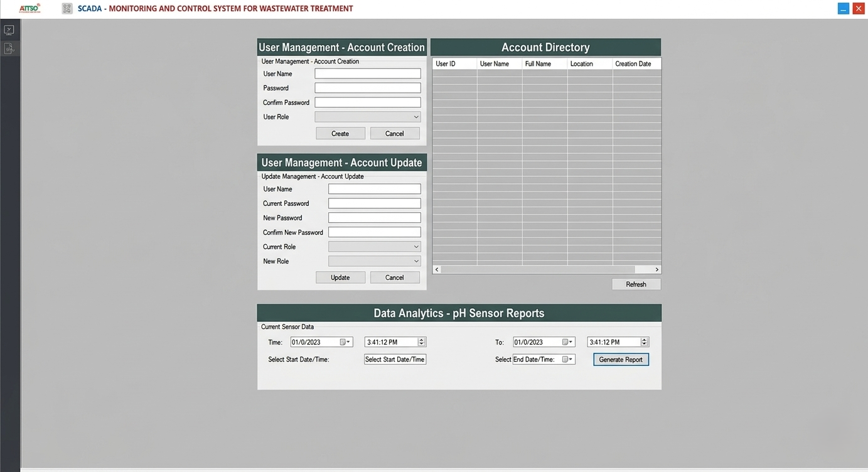
Task: Click the End Date/Time picker field
Action: [x=544, y=360]
